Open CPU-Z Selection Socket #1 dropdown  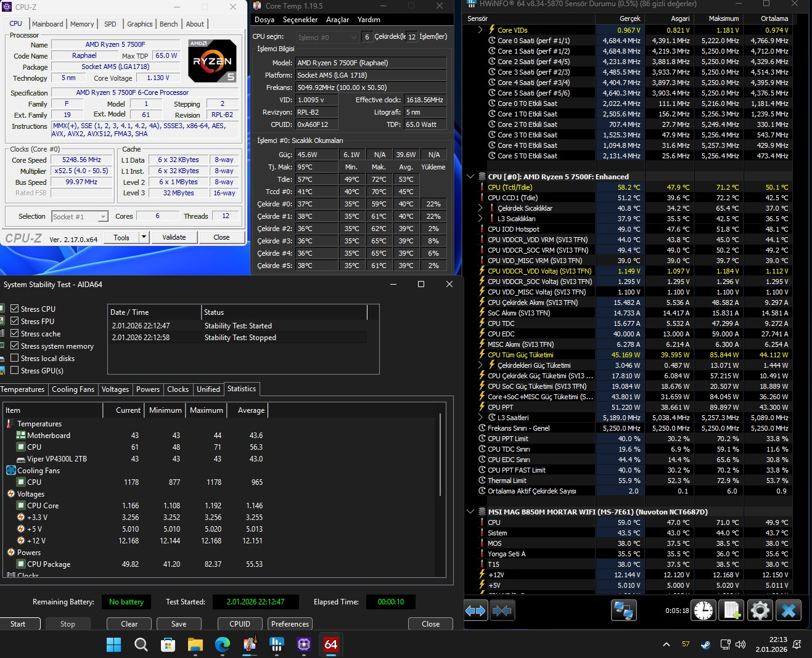click(80, 216)
